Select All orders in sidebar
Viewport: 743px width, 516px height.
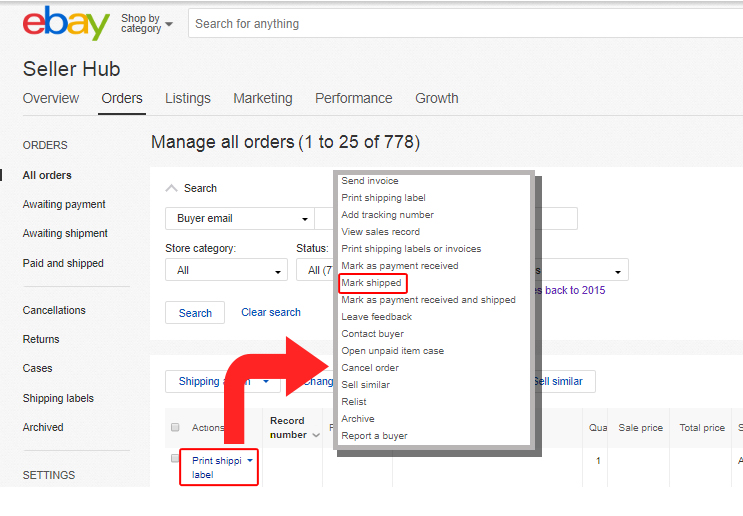pos(47,175)
